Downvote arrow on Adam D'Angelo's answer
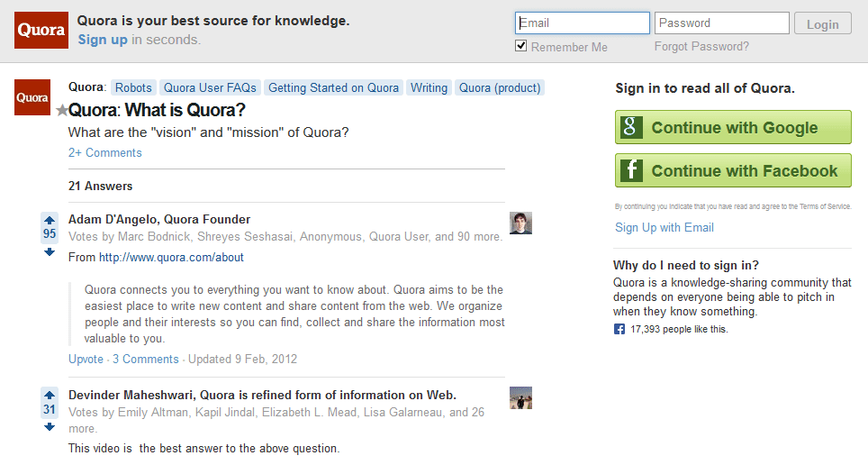 pyautogui.click(x=50, y=252)
